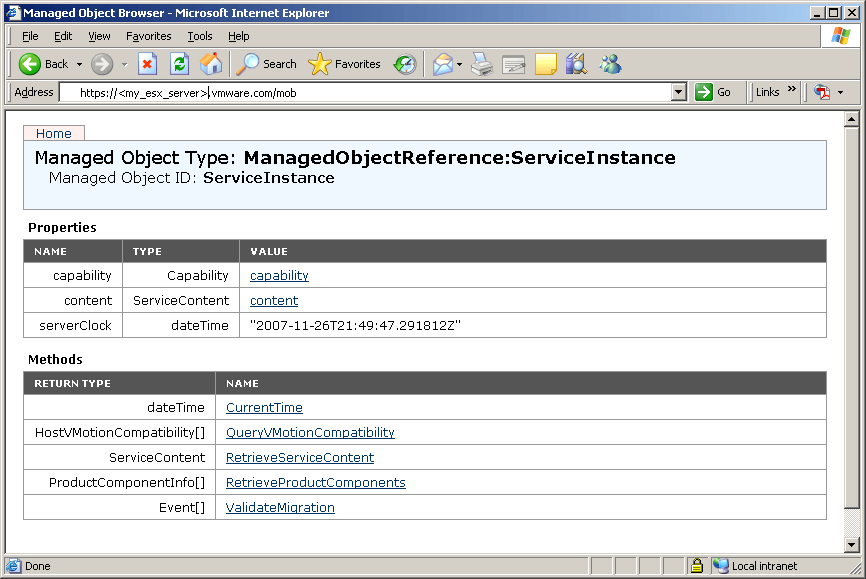Click the Stop loading icon

[147, 64]
